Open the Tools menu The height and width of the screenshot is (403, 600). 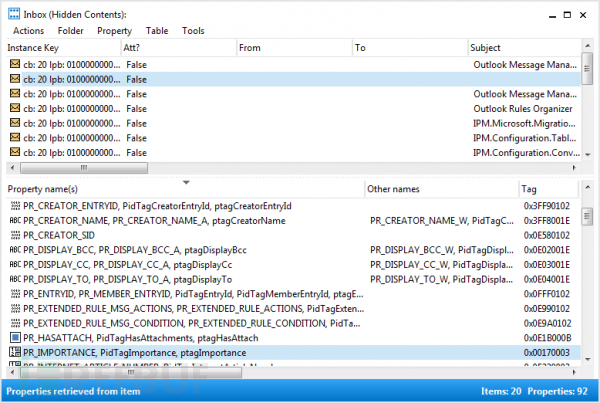(193, 31)
